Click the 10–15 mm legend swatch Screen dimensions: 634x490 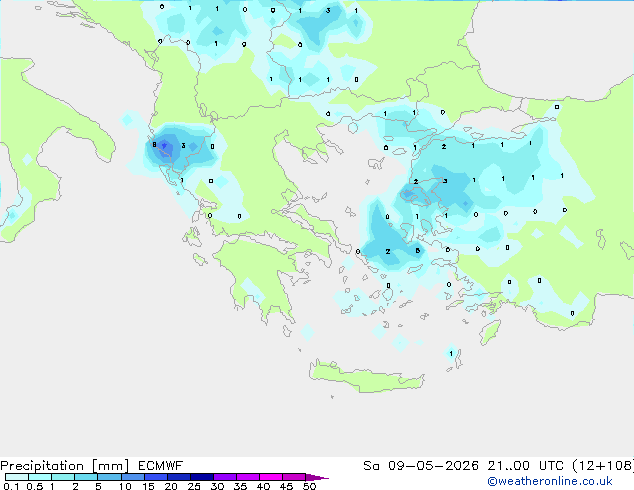pos(132,477)
